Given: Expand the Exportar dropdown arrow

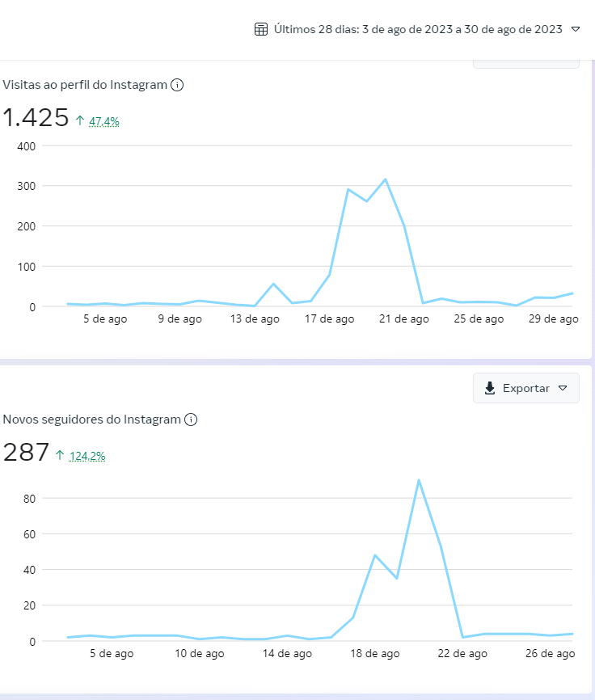Looking at the screenshot, I should click(x=563, y=388).
